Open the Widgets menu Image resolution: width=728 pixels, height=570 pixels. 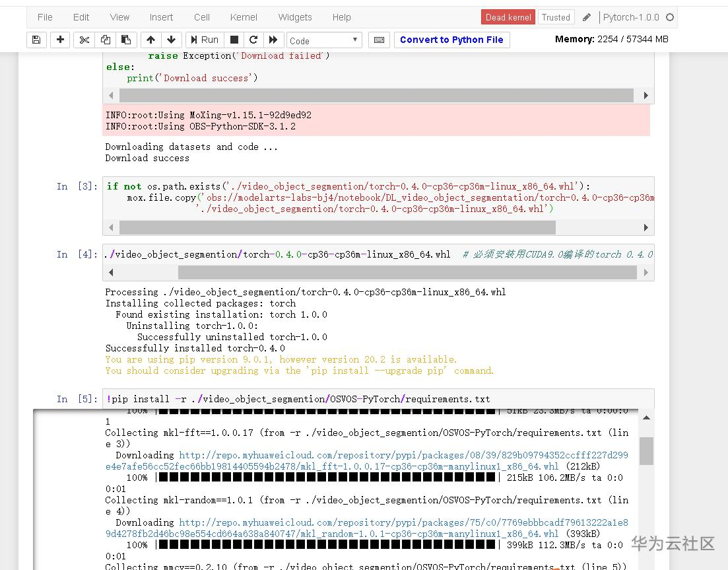(295, 17)
